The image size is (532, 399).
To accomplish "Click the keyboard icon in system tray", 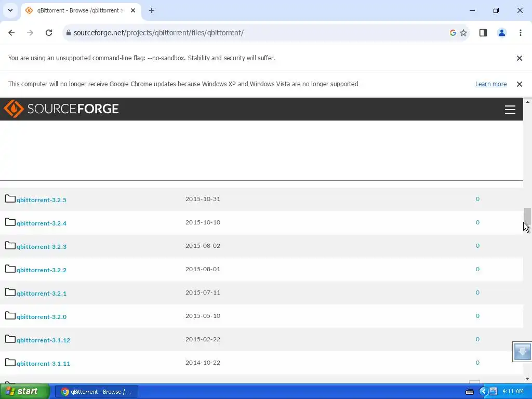I will point(470,392).
